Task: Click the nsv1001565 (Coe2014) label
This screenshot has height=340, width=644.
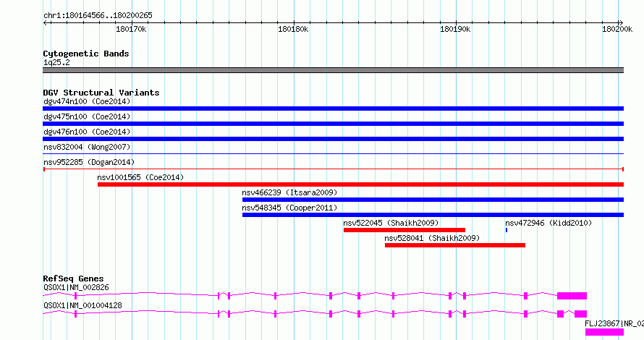Action: point(140,177)
